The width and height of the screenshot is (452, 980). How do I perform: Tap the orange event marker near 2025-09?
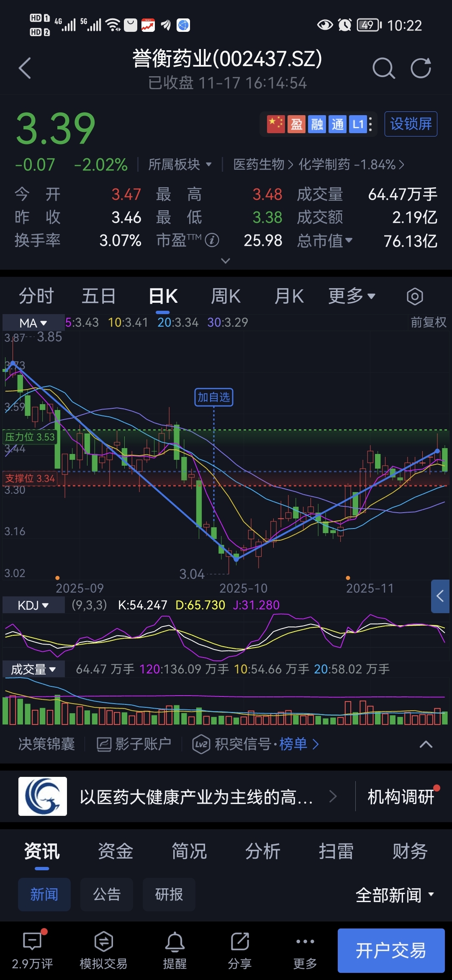tap(57, 578)
